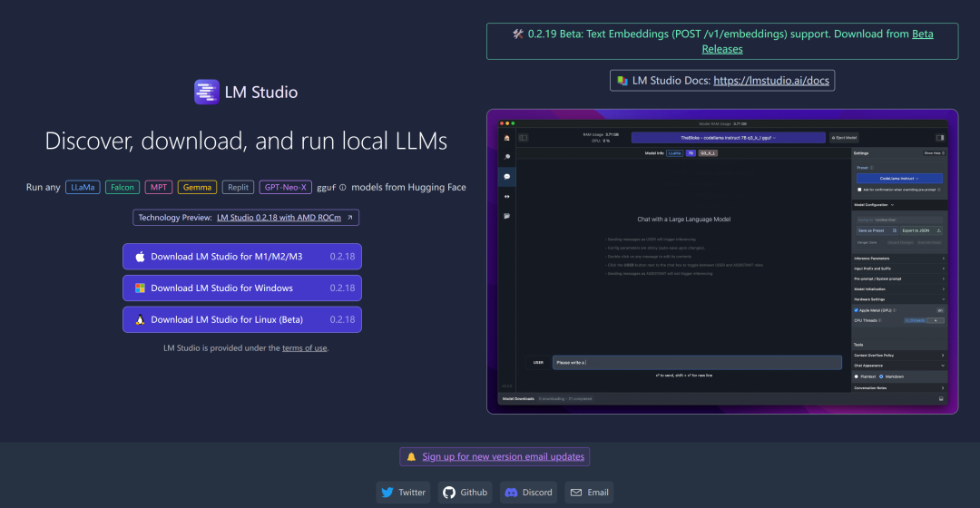The height and width of the screenshot is (508, 980).
Task: Click the external-link arrow beside AMD ROCm
Action: click(x=350, y=218)
